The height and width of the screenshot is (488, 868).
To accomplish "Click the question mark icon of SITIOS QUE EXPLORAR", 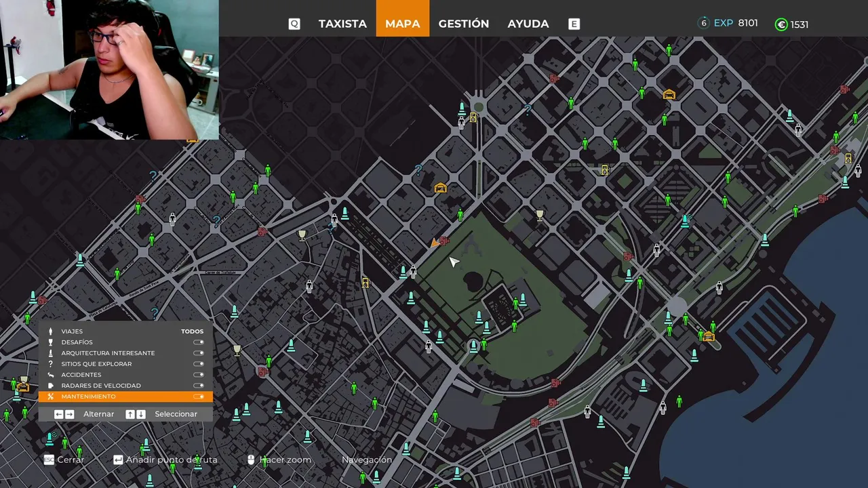I will pyautogui.click(x=50, y=364).
